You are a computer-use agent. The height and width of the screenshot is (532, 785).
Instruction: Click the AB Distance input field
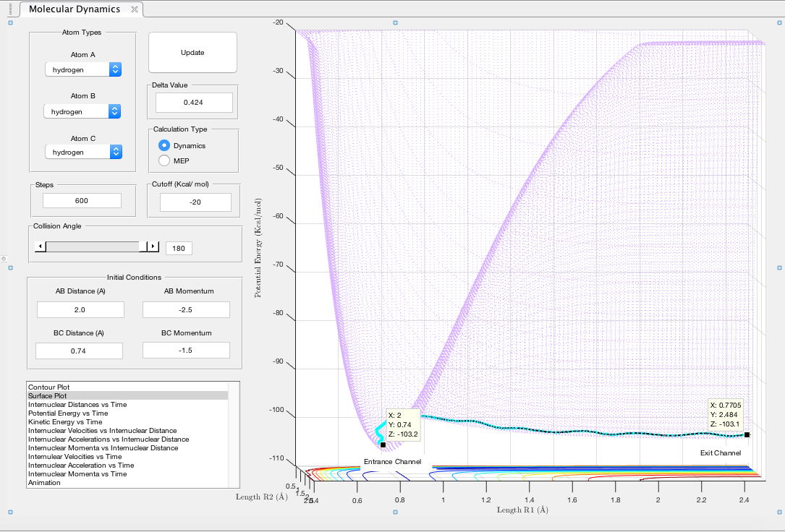(x=80, y=309)
